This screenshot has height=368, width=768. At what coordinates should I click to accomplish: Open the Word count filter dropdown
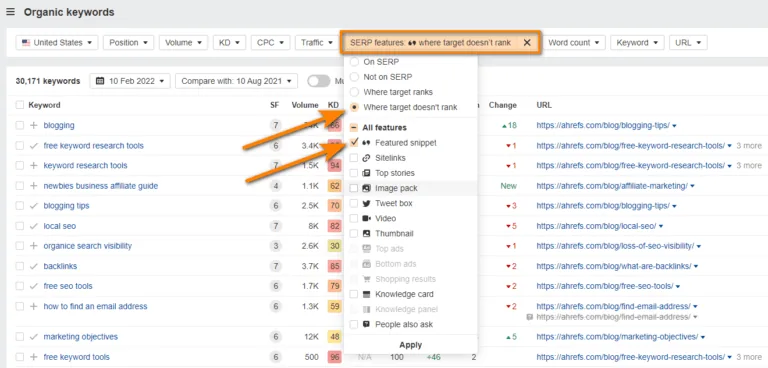[574, 43]
